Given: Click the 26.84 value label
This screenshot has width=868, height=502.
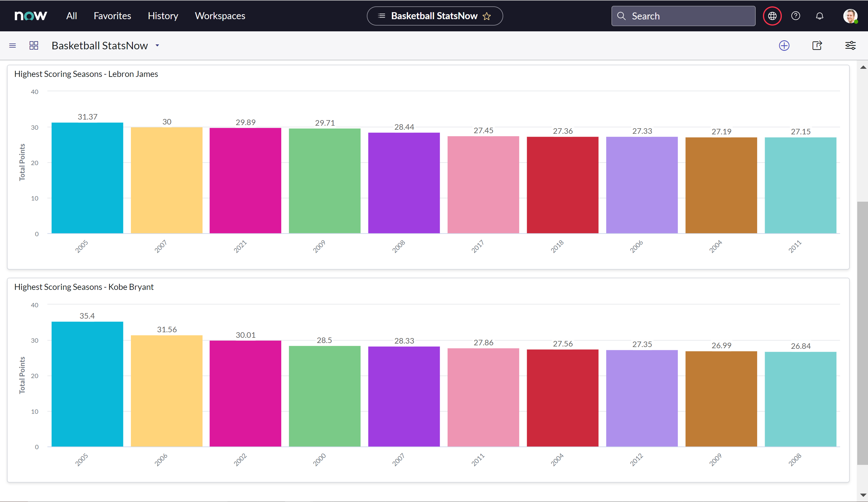Looking at the screenshot, I should 800,346.
